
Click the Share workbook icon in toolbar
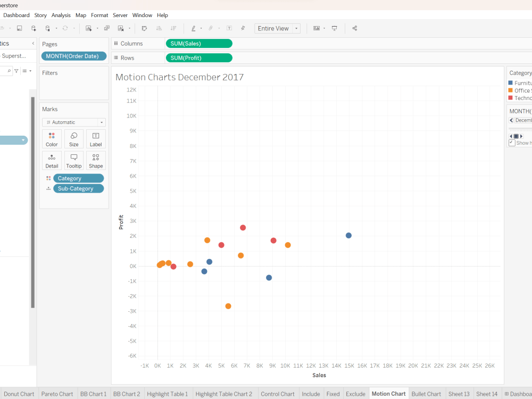(354, 28)
